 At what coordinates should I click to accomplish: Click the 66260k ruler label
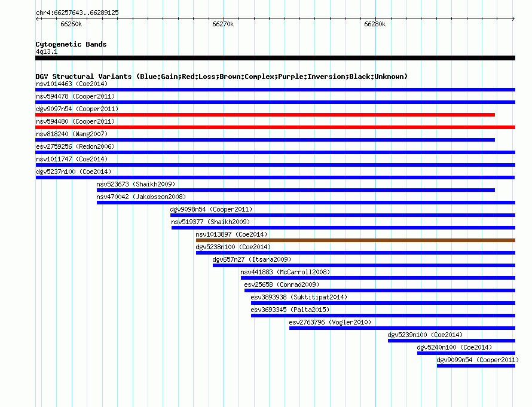coord(71,24)
